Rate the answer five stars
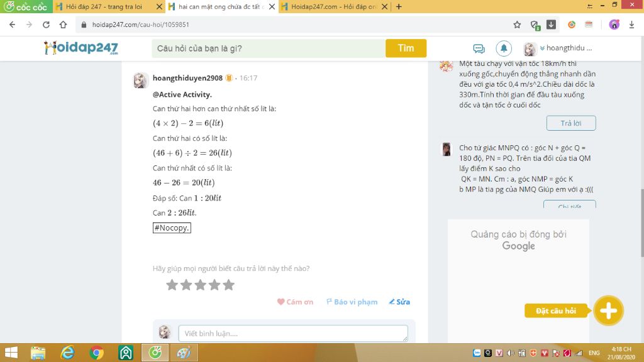 (x=229, y=285)
